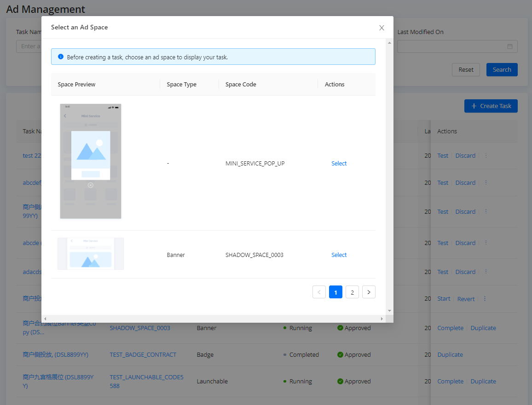Click Duplicate for the Badge task row

coord(450,355)
